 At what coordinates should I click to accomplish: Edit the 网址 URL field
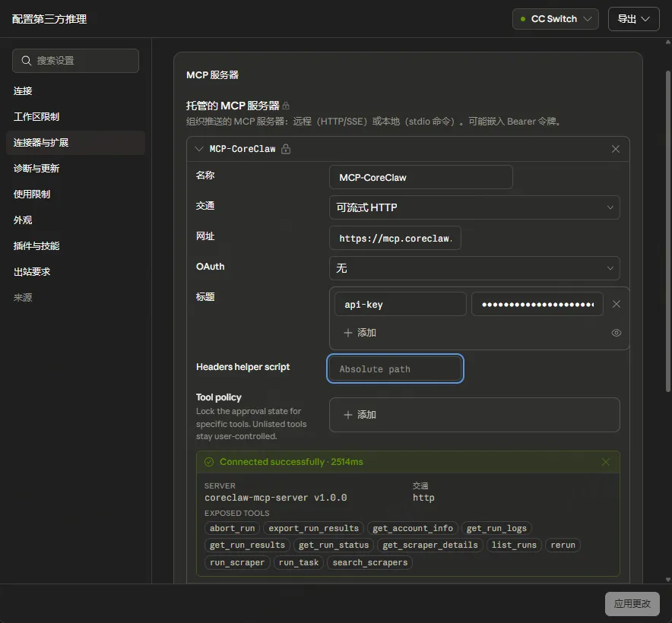395,239
